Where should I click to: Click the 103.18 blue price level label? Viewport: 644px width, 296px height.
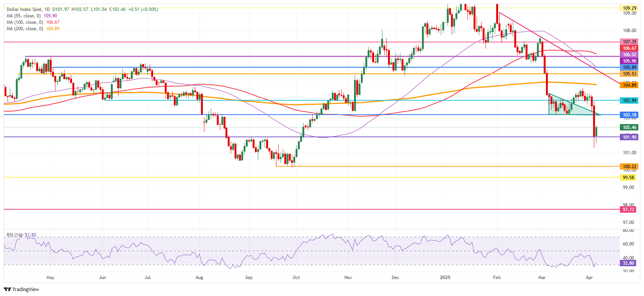pyautogui.click(x=629, y=115)
